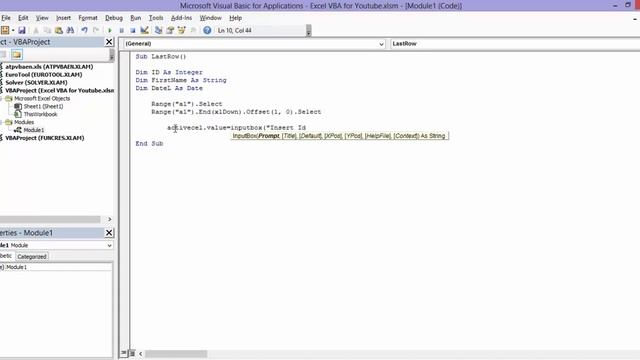Run the macro with the green play icon
The width and height of the screenshot is (640, 360).
109,30
